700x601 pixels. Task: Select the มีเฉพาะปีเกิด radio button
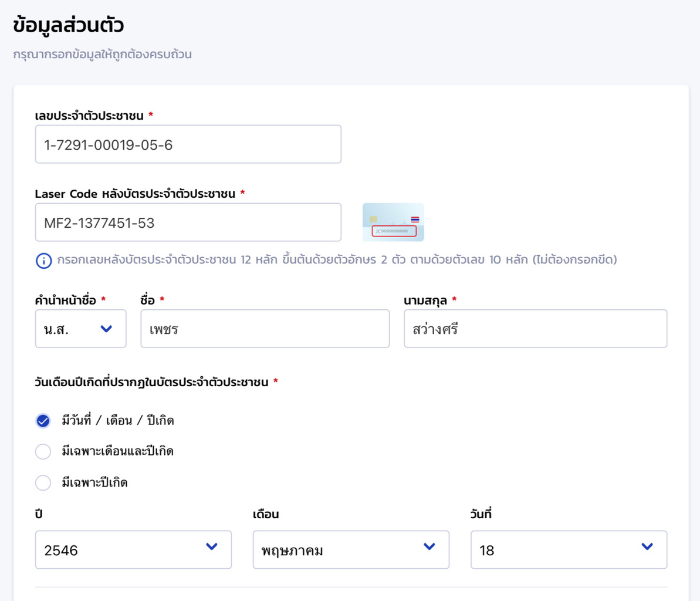click(x=43, y=482)
